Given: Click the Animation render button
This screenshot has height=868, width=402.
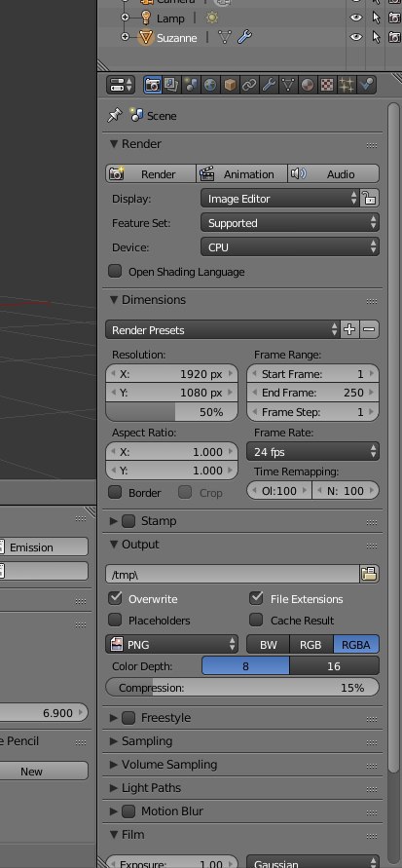Looking at the screenshot, I should (242, 173).
